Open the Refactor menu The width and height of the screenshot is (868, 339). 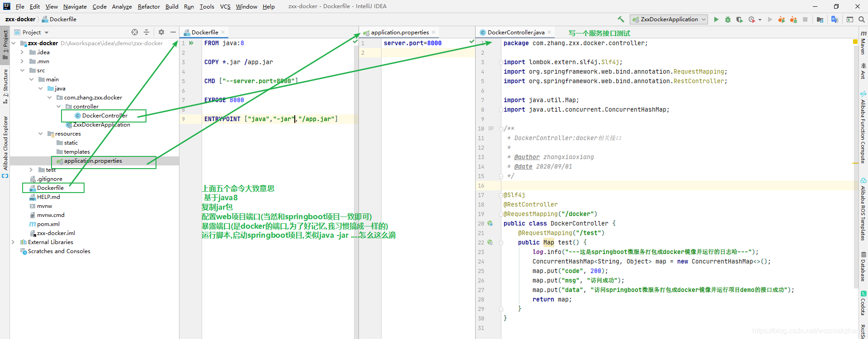pyautogui.click(x=149, y=6)
